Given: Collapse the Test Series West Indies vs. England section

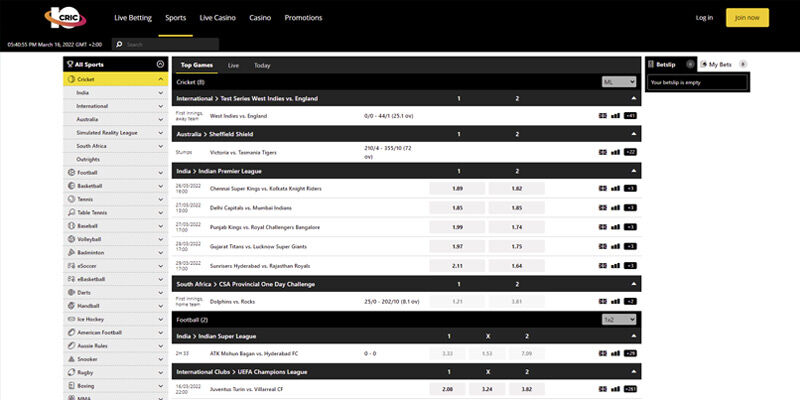Looking at the screenshot, I should coord(634,98).
